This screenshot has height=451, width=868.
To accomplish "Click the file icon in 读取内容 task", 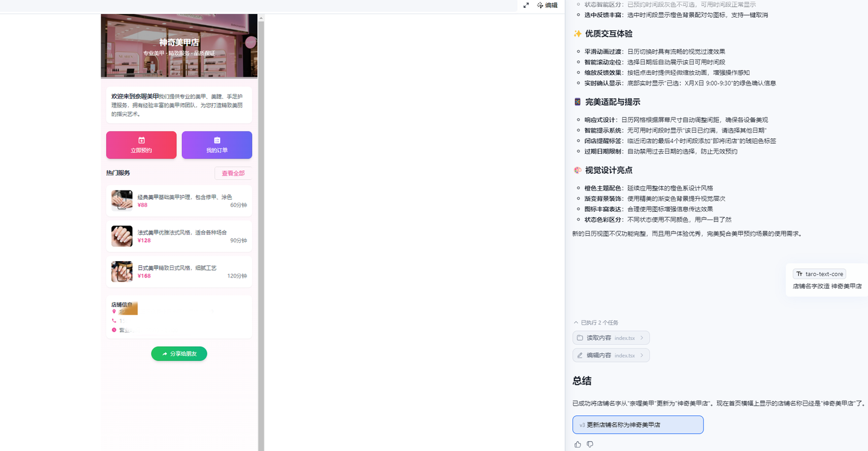I will [x=580, y=338].
